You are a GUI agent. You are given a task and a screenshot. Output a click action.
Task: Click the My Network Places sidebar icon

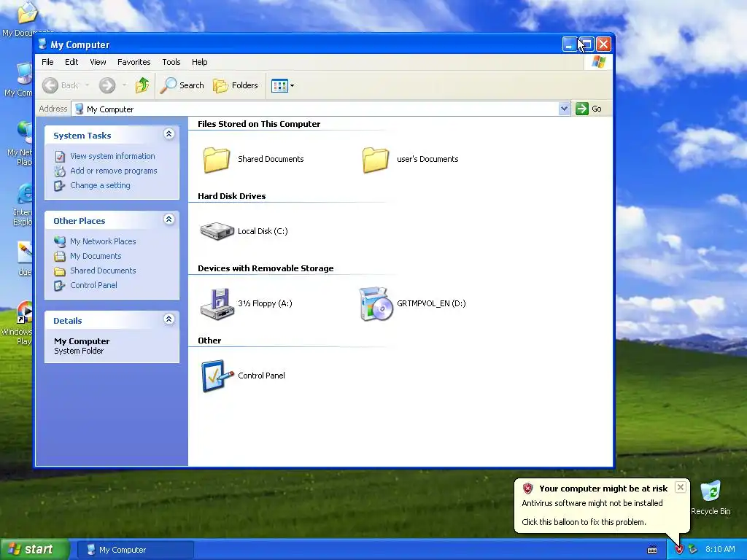tap(60, 241)
